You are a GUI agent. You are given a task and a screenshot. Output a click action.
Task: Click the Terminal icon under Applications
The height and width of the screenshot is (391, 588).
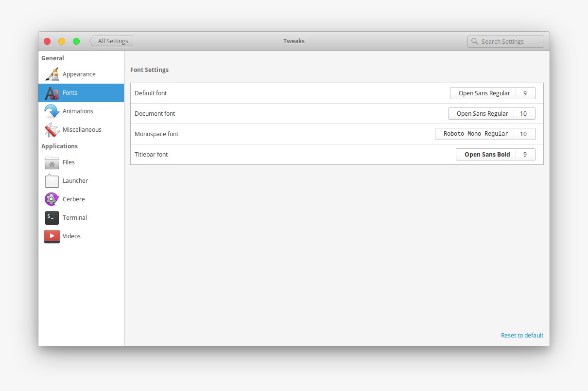(51, 217)
